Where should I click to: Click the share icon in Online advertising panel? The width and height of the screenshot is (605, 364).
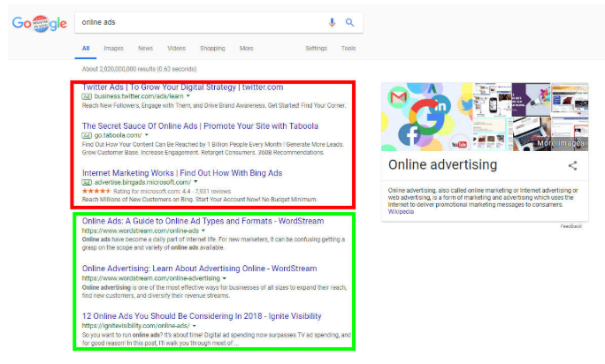[572, 166]
